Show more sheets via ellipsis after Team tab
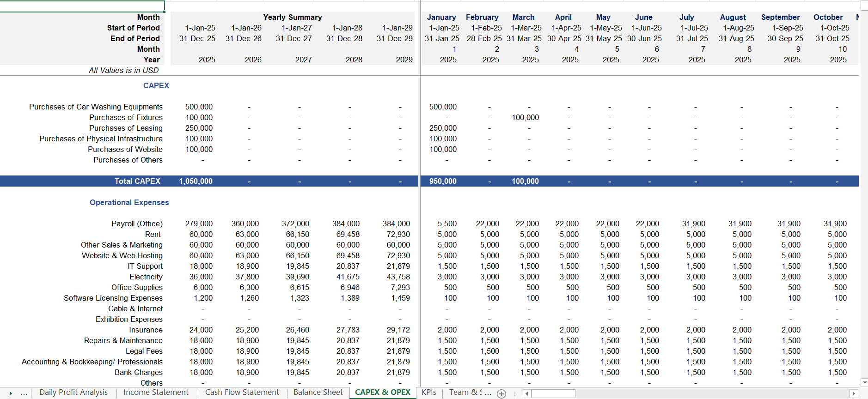Image resolution: width=868 pixels, height=399 pixels. click(488, 393)
